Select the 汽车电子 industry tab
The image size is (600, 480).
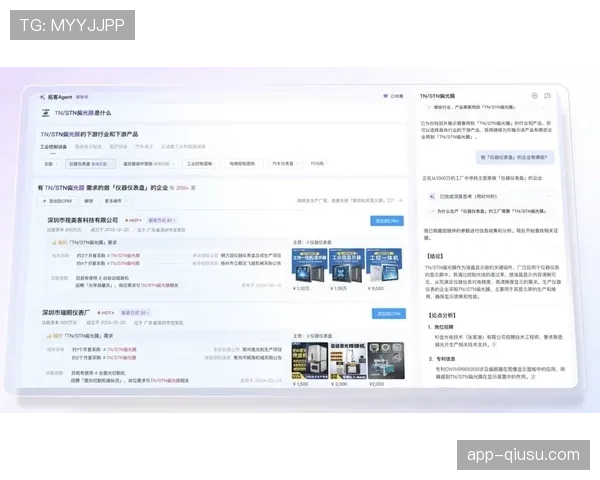[144, 147]
